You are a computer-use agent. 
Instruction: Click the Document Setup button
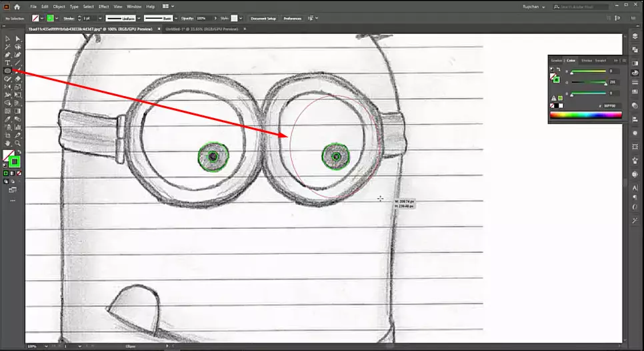pos(263,18)
